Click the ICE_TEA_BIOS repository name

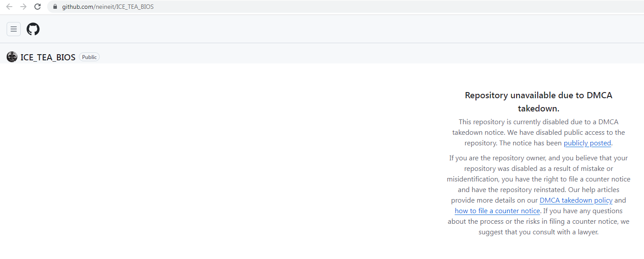click(x=48, y=57)
